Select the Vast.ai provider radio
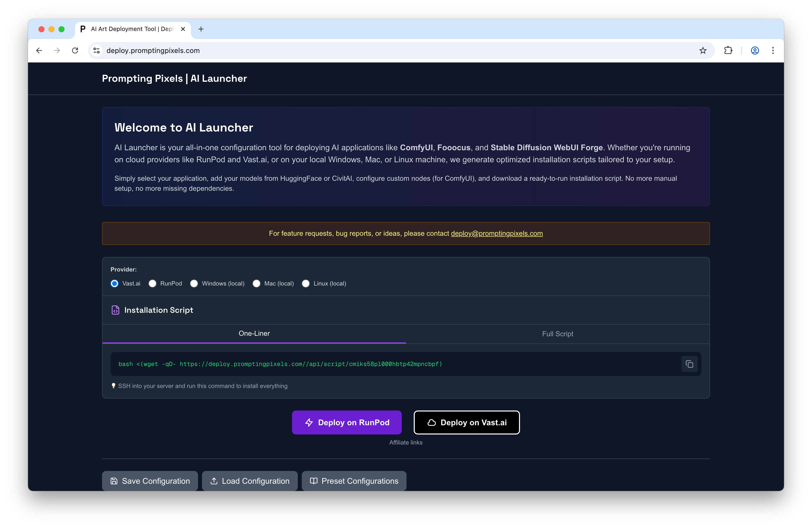Viewport: 812px width, 528px height. [x=115, y=283]
